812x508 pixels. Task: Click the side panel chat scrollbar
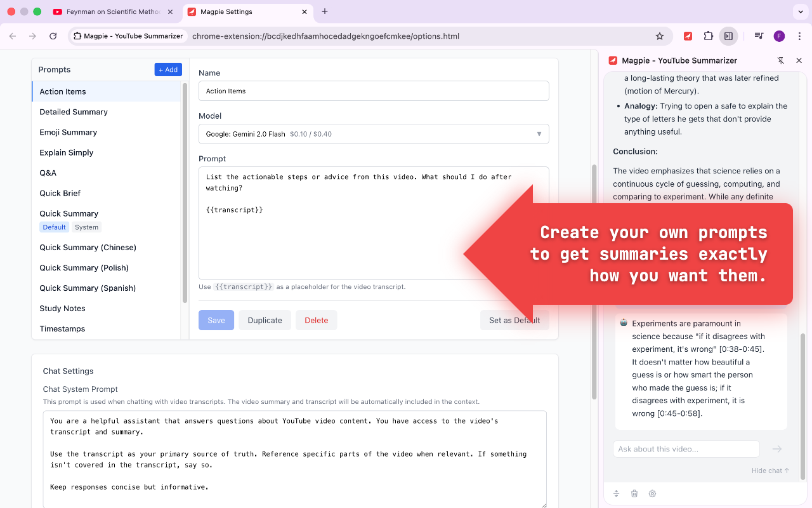point(802,406)
